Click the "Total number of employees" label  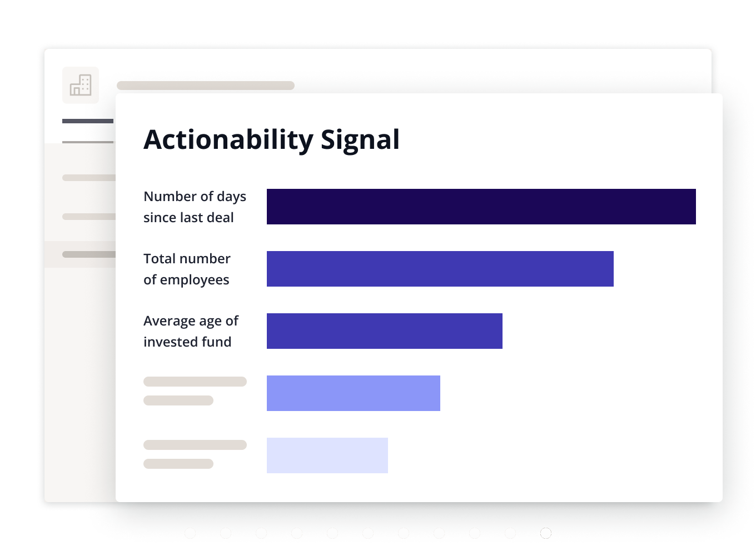coord(187,269)
